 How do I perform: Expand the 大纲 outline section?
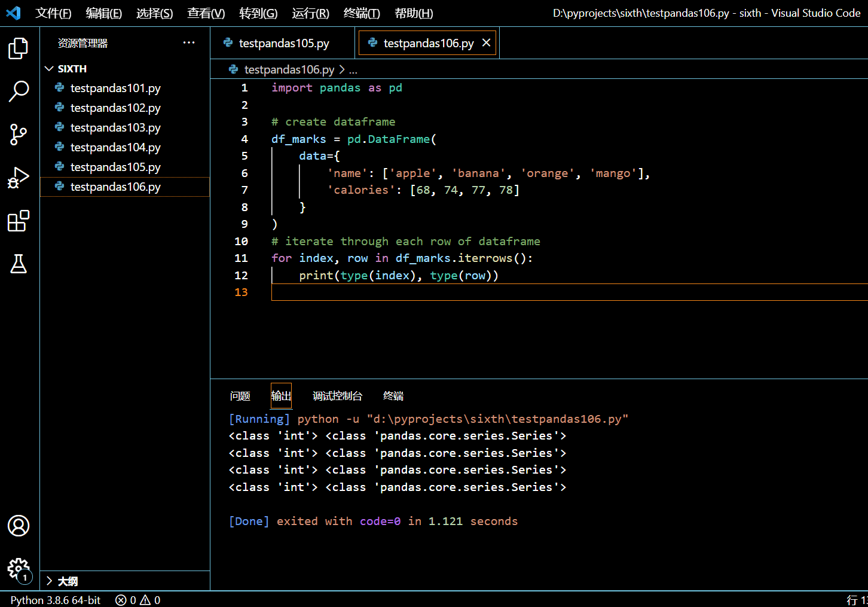pos(49,581)
